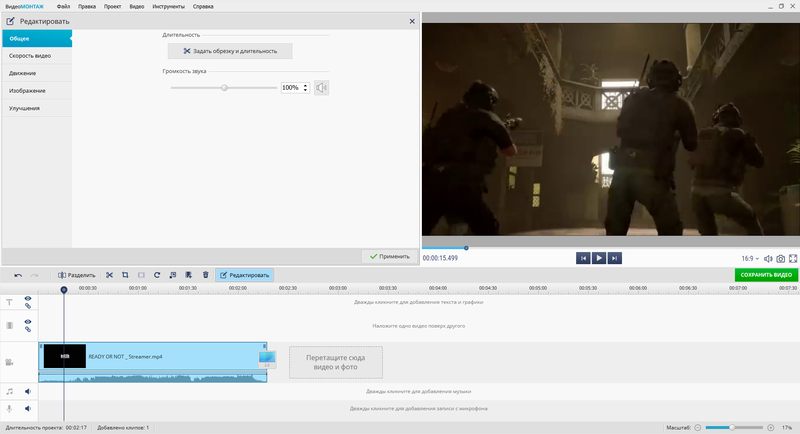Image resolution: width=800 pixels, height=434 pixels.
Task: Click the Перетащите сюда видео и фото dropzone
Action: tap(336, 363)
